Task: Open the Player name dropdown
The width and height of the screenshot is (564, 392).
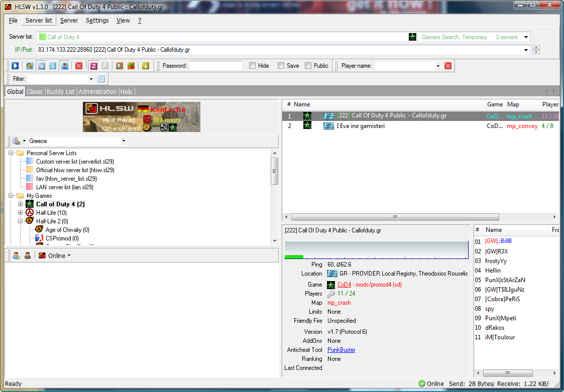Action: [x=438, y=66]
